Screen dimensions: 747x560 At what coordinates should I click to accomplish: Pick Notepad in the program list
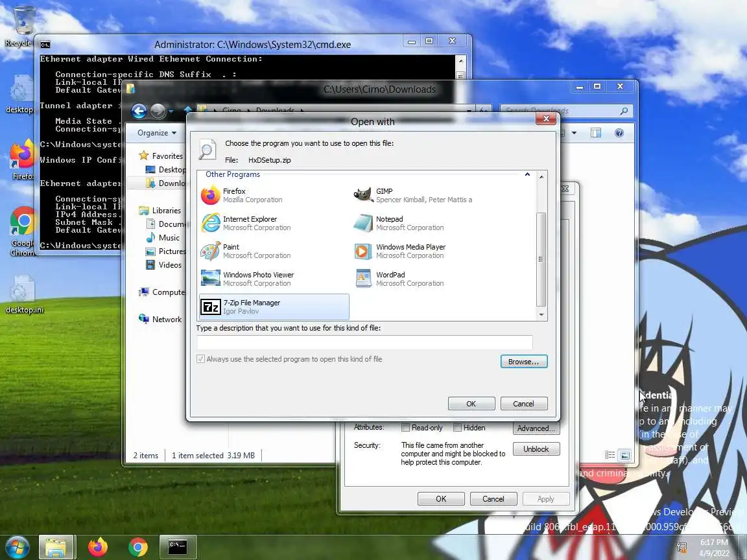coord(427,223)
